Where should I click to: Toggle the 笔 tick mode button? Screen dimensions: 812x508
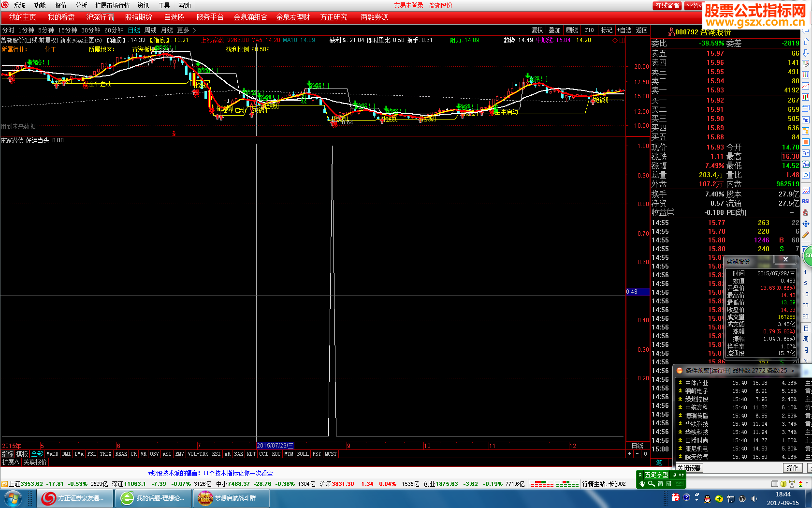coord(659,463)
